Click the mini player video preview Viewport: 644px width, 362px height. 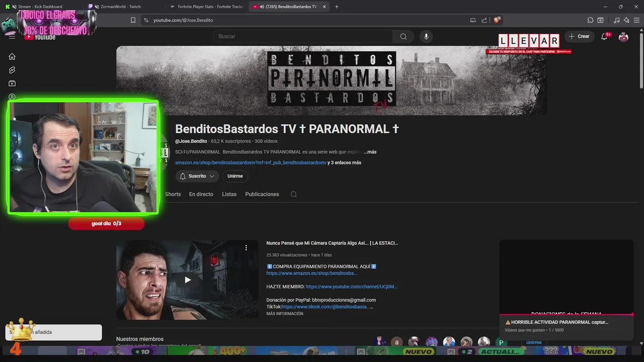pyautogui.click(x=566, y=277)
